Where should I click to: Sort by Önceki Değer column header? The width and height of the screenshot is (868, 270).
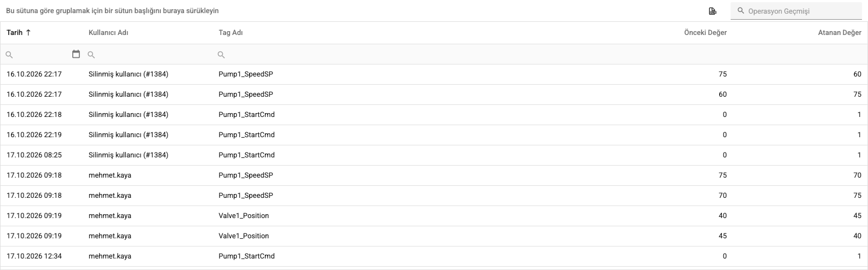(x=705, y=33)
